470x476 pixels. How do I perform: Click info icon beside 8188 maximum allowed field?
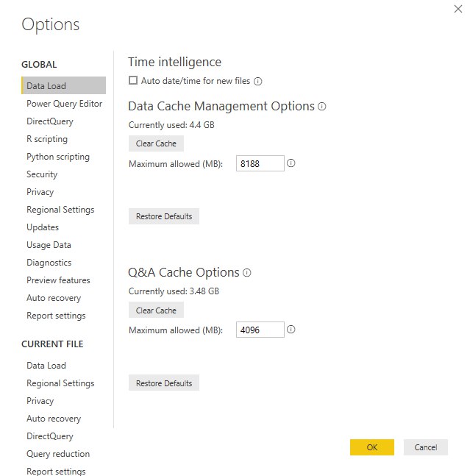[x=291, y=163]
